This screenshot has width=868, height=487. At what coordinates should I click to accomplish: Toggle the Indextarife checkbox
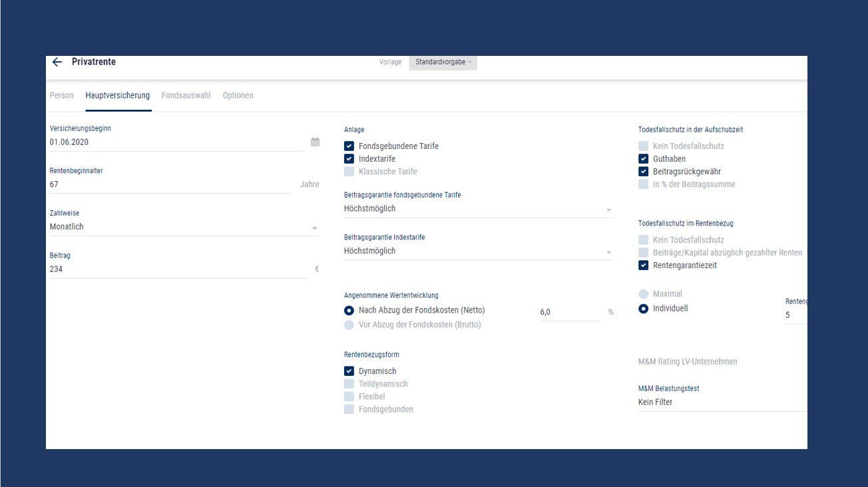(x=349, y=159)
